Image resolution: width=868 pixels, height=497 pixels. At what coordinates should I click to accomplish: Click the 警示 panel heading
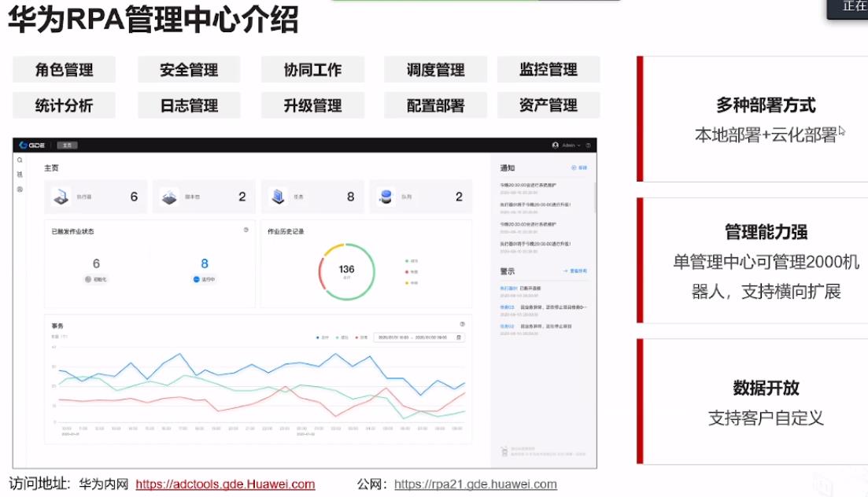[x=507, y=271]
